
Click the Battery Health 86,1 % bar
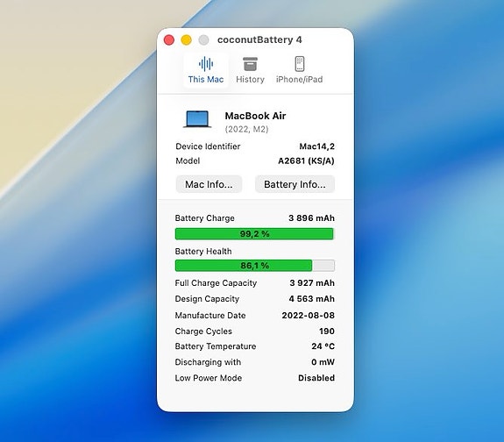(254, 266)
